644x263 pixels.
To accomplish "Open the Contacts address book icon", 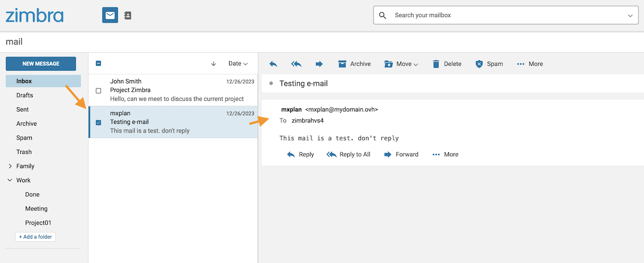I will point(128,15).
